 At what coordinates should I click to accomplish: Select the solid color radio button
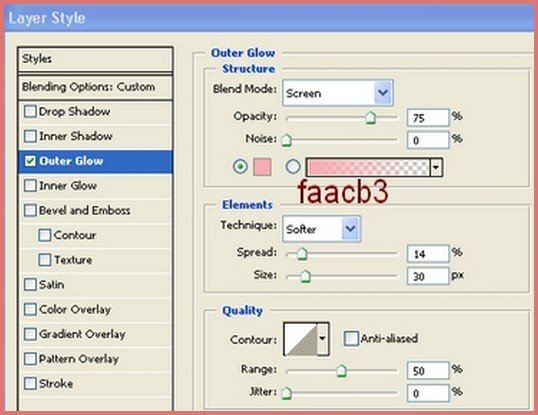pos(240,167)
